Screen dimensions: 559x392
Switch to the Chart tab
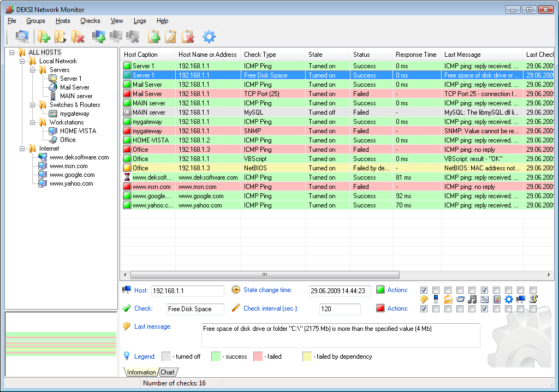(167, 372)
